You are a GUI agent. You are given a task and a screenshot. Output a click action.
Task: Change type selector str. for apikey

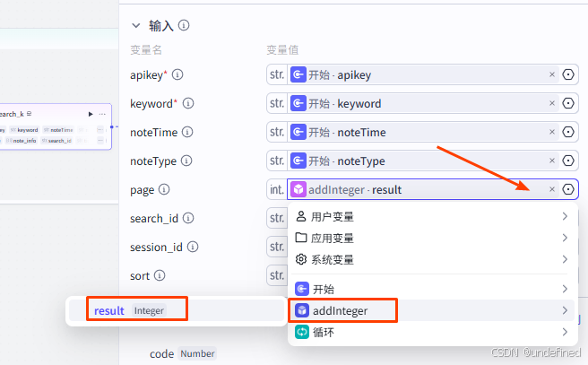click(x=277, y=74)
